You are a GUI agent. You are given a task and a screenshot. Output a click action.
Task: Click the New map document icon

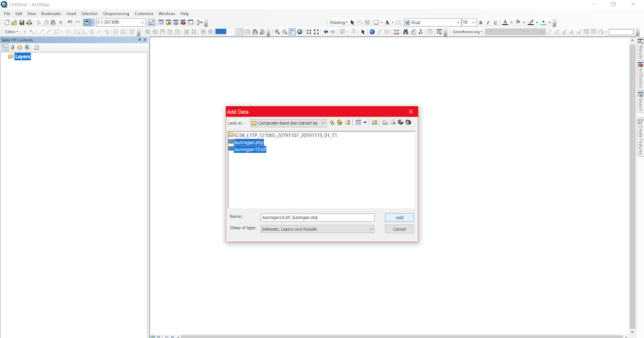pos(7,23)
